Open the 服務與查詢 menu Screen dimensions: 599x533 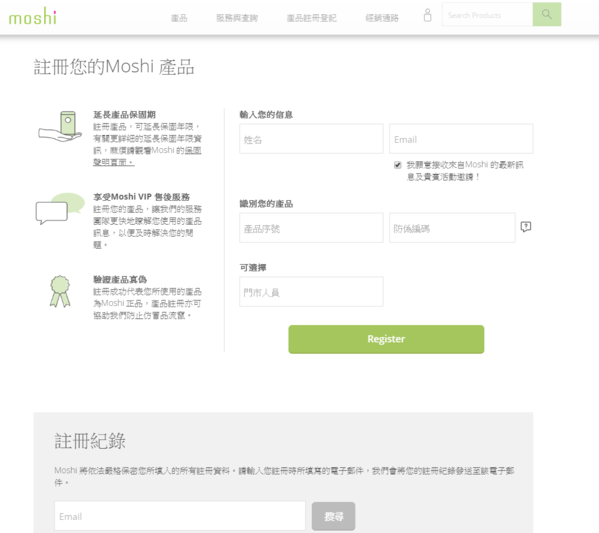tap(237, 18)
